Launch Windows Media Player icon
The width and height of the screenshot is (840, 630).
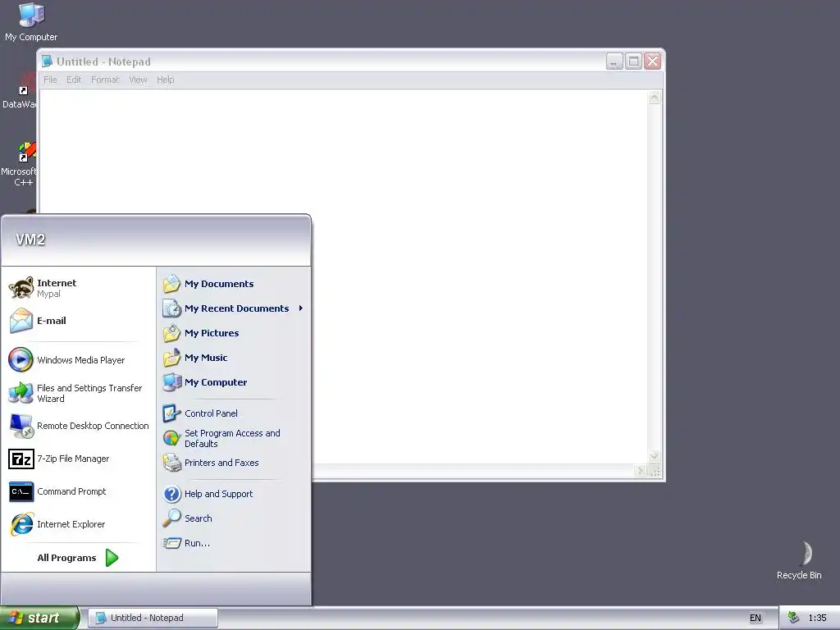21,360
